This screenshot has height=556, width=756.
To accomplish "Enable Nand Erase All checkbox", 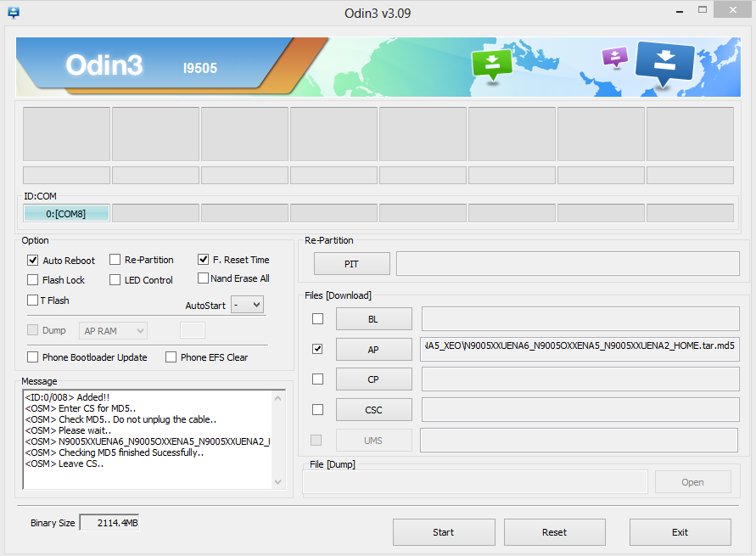I will point(204,278).
